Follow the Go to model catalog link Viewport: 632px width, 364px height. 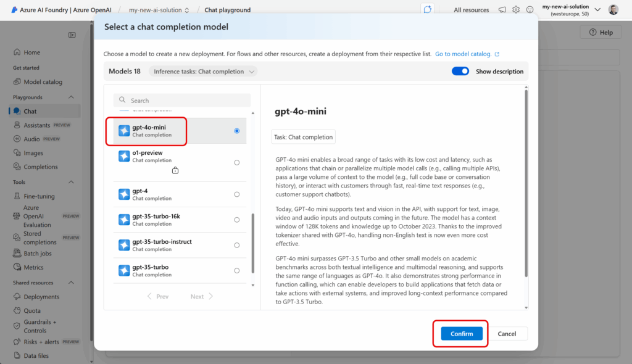click(x=463, y=54)
